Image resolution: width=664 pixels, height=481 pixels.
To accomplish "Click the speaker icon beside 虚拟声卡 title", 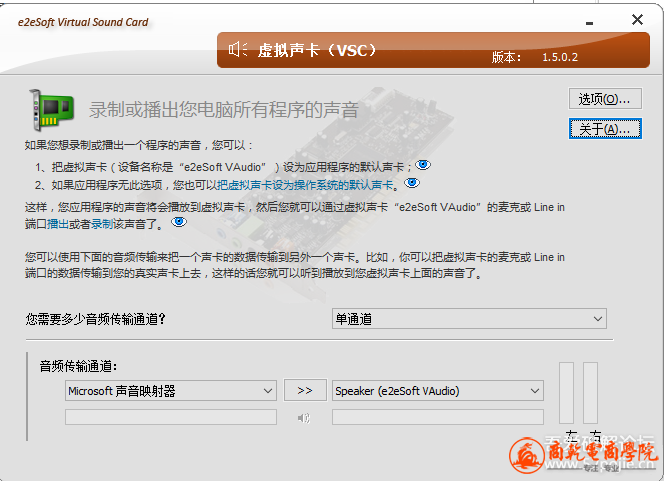I will pyautogui.click(x=238, y=50).
